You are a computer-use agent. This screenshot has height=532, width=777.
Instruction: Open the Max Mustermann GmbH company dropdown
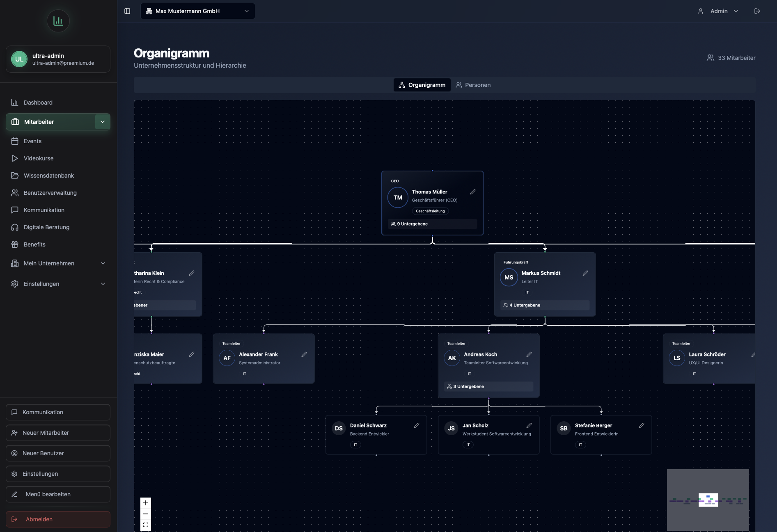198,11
